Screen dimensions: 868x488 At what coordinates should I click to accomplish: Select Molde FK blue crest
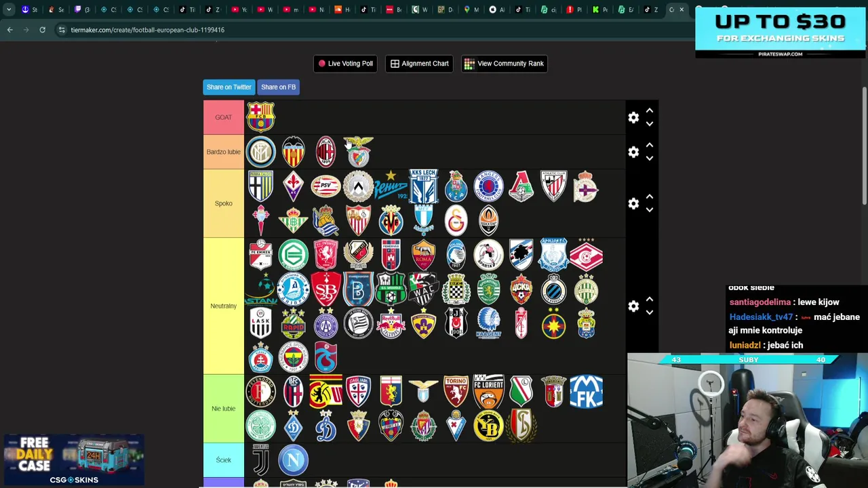coord(586,392)
